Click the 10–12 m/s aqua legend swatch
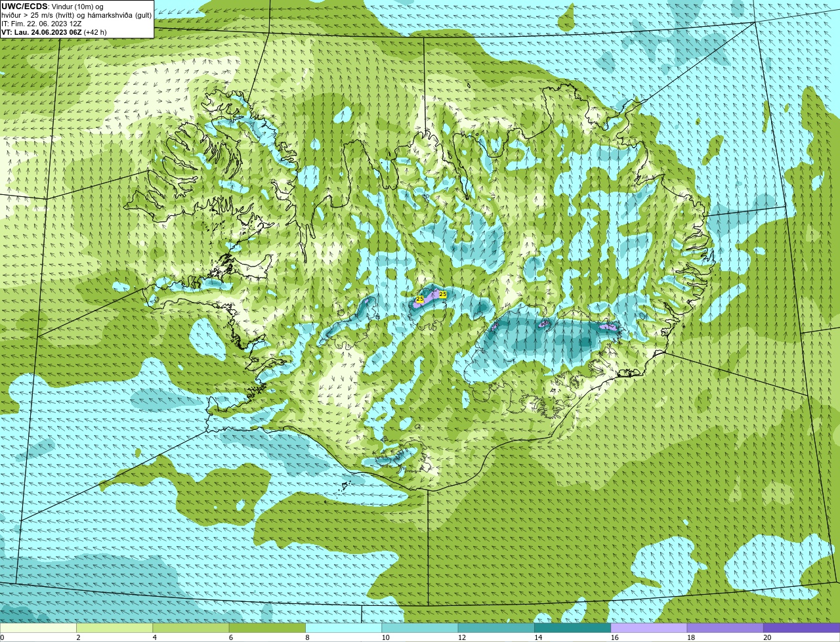Screen dimensions: 840x642 [x=420, y=628]
